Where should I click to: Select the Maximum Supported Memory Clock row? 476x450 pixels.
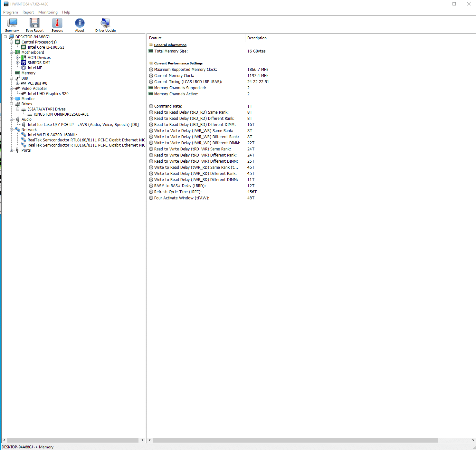click(311, 69)
